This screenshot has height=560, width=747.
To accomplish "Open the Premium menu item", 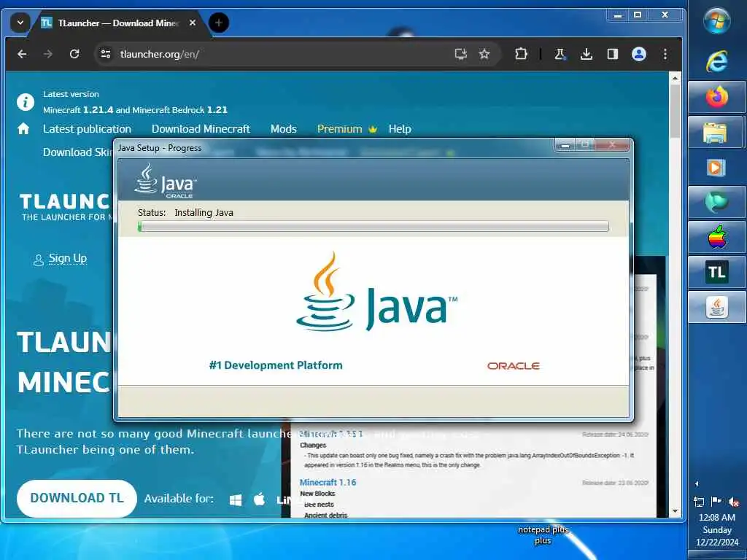I will [x=347, y=128].
